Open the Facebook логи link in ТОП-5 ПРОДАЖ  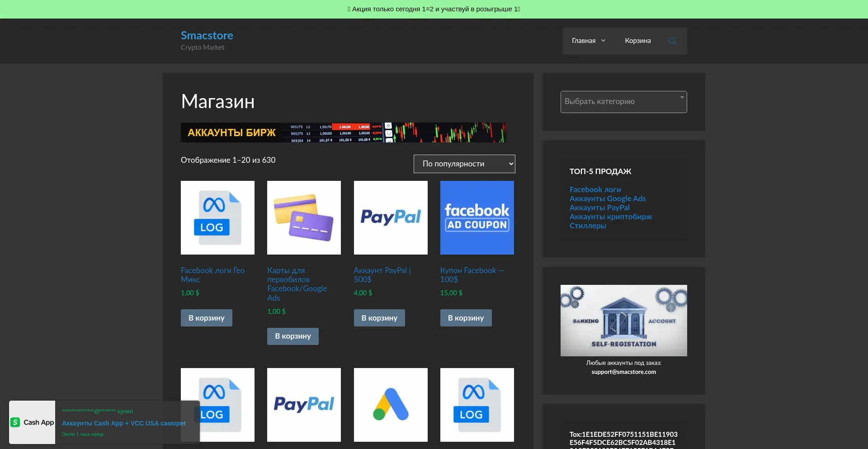point(595,189)
